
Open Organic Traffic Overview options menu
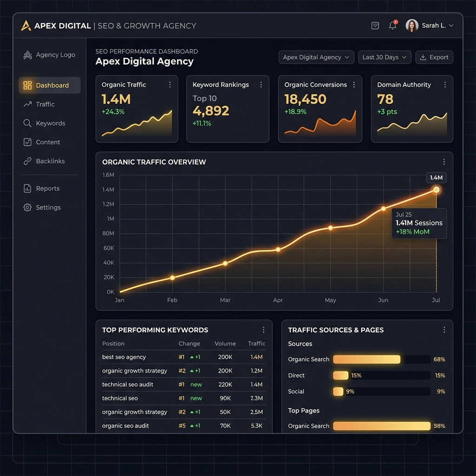pyautogui.click(x=444, y=162)
